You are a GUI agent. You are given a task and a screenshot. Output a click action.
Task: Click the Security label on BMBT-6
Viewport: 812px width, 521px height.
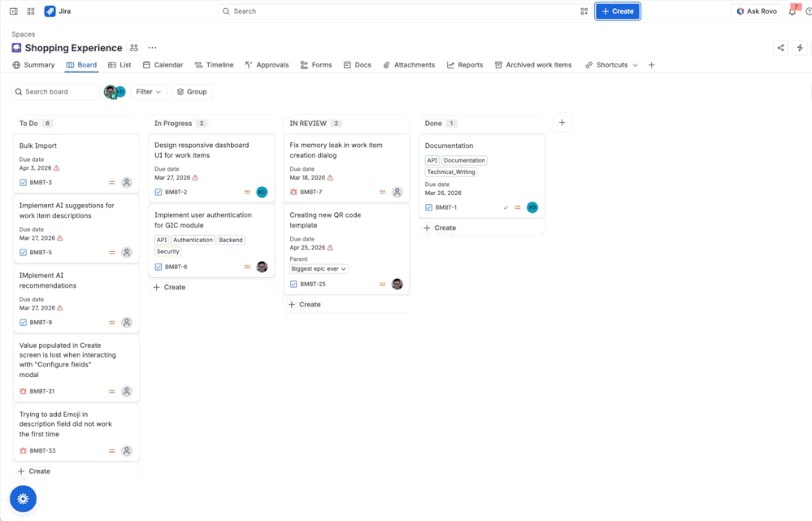pyautogui.click(x=167, y=251)
